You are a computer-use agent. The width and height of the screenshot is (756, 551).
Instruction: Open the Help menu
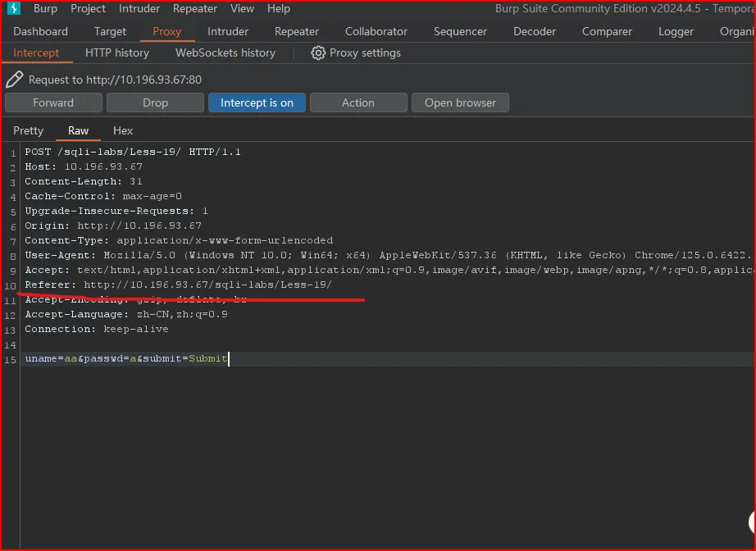click(x=279, y=9)
